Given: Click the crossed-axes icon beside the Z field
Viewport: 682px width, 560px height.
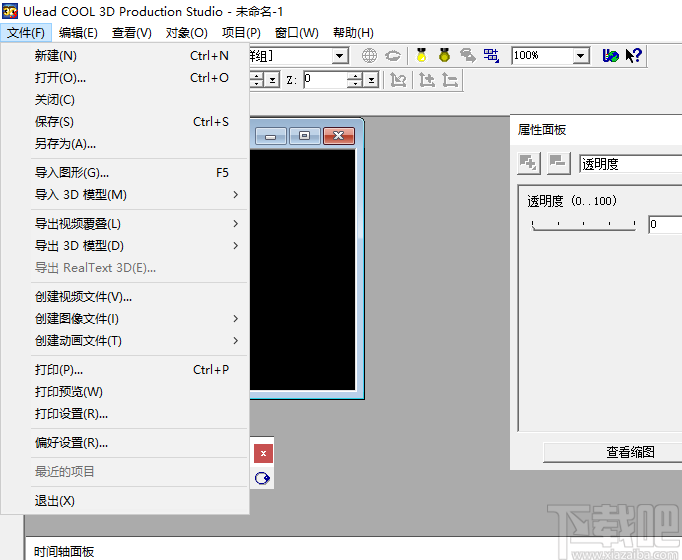Looking at the screenshot, I should point(398,80).
